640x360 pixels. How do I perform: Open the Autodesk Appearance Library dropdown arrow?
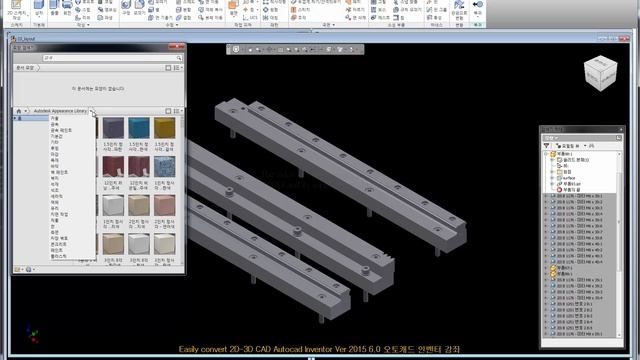tap(92, 111)
